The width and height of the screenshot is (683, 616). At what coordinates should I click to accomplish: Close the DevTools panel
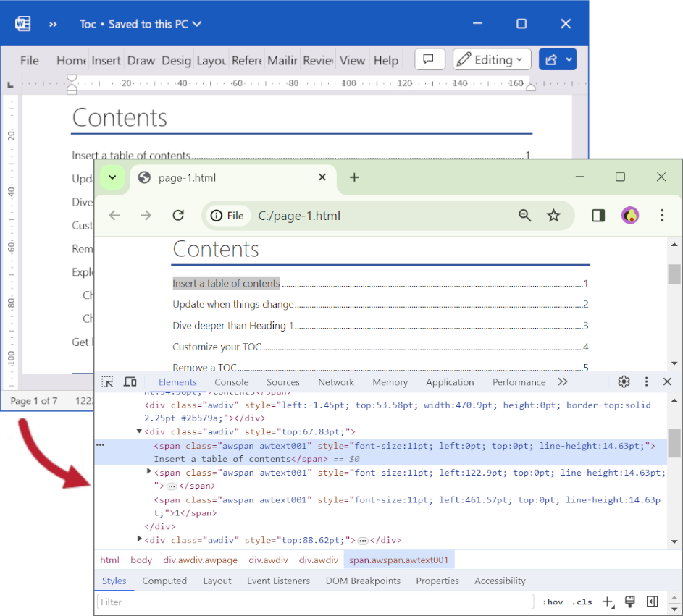(x=667, y=381)
